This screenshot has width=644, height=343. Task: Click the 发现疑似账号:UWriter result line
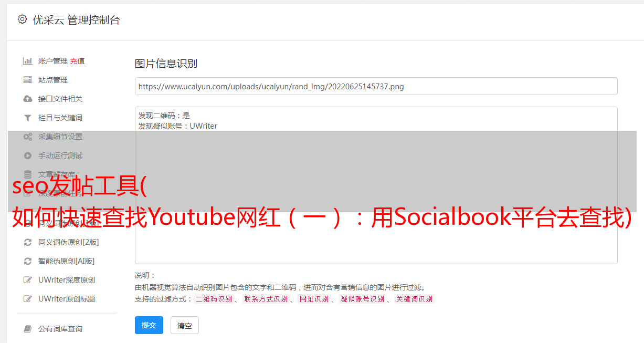coord(177,126)
